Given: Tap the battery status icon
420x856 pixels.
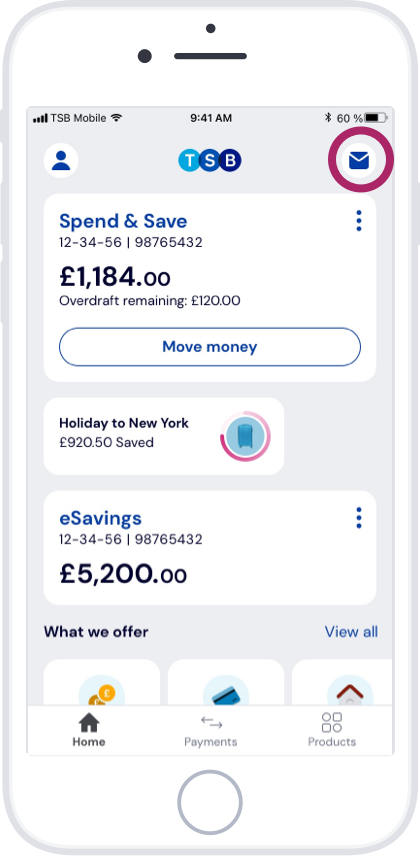Looking at the screenshot, I should (x=376, y=117).
